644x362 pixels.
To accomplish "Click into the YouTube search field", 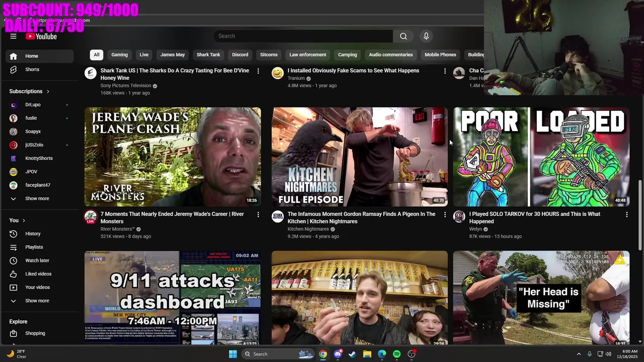I will (303, 36).
